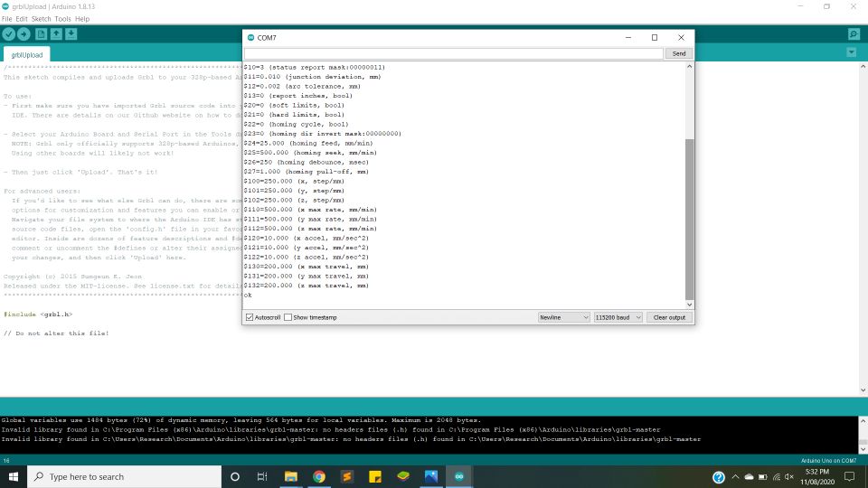
Task: Click the Arduino editor scrollbar down arrow
Action: click(863, 390)
